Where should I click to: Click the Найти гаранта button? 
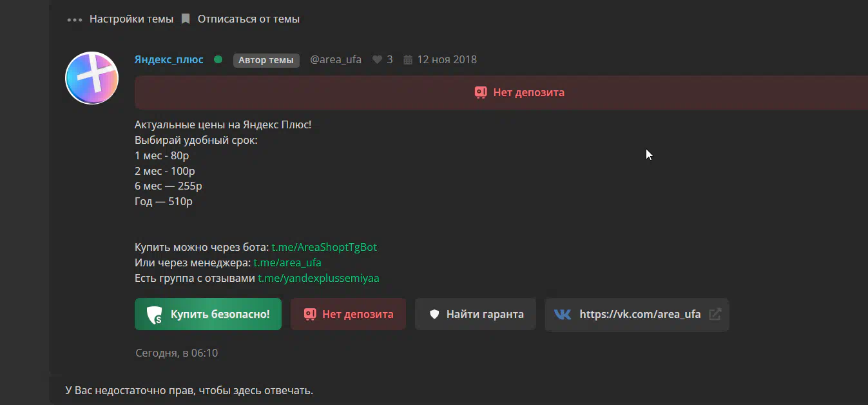pyautogui.click(x=476, y=314)
